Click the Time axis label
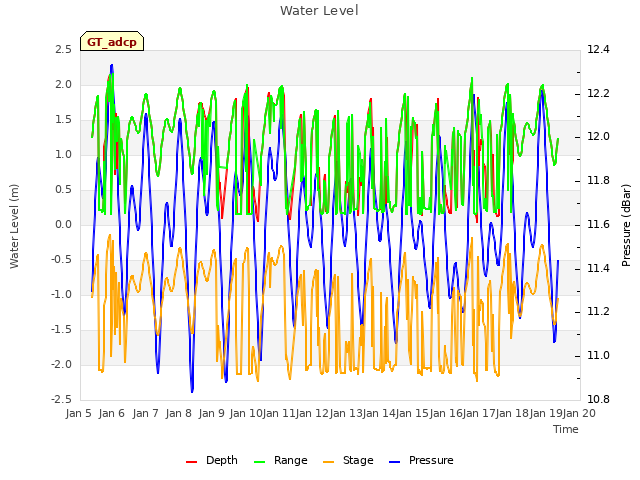Viewport: 640px width, 480px height. coord(566,429)
